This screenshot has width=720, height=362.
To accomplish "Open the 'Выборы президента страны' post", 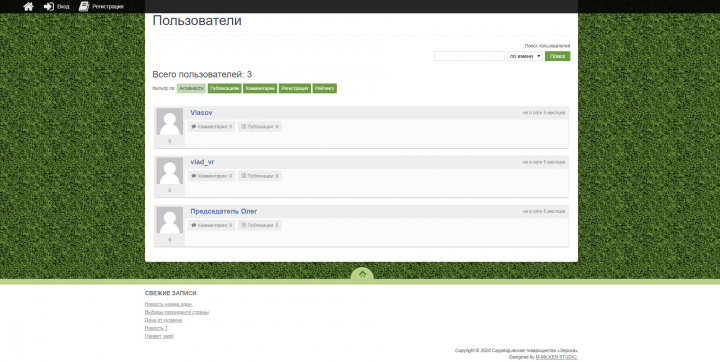I will [x=177, y=312].
